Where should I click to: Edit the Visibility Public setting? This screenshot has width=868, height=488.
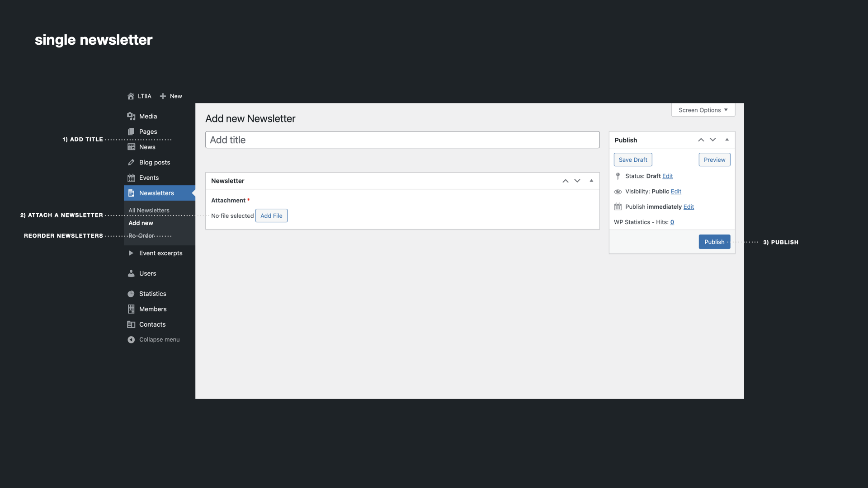click(676, 192)
